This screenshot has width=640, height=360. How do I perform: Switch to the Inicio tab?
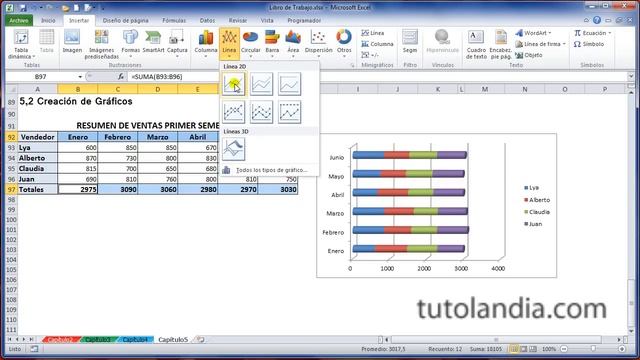click(x=48, y=20)
